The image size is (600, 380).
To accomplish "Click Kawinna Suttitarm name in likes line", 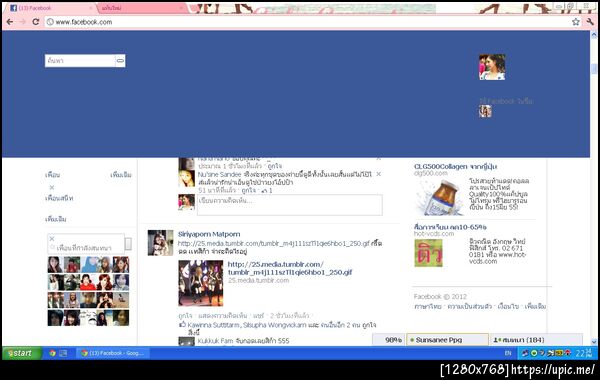I will tap(214, 325).
